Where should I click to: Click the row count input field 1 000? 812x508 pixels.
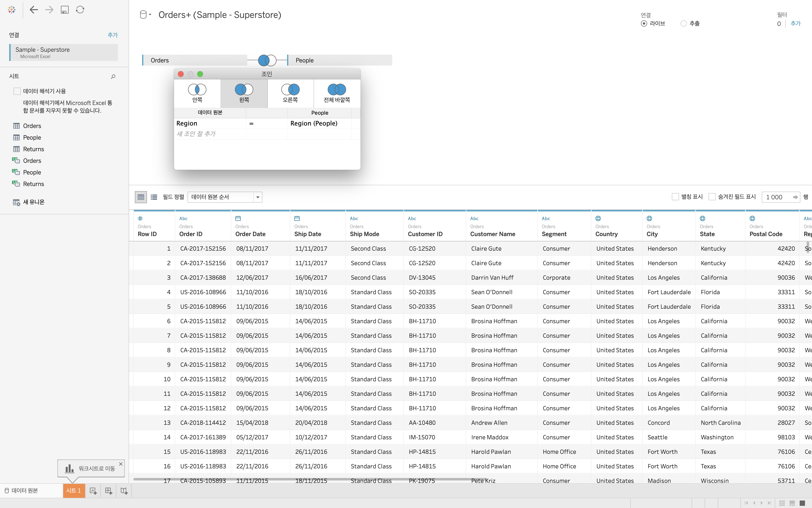coord(776,197)
